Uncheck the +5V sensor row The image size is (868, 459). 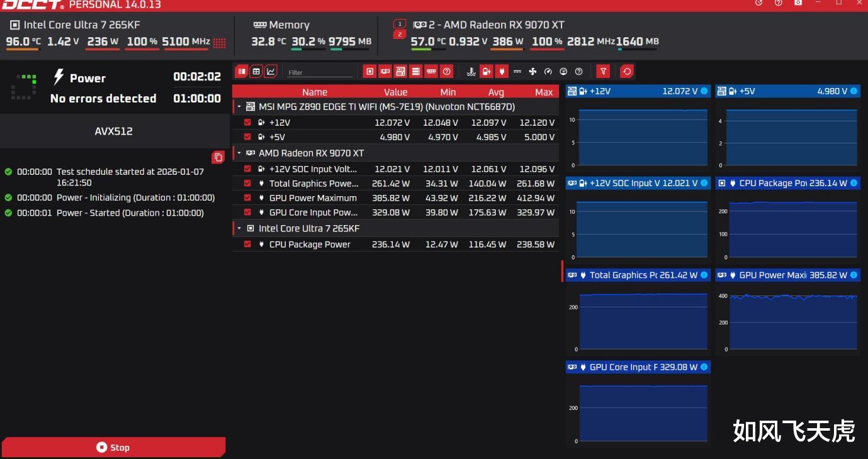click(247, 136)
